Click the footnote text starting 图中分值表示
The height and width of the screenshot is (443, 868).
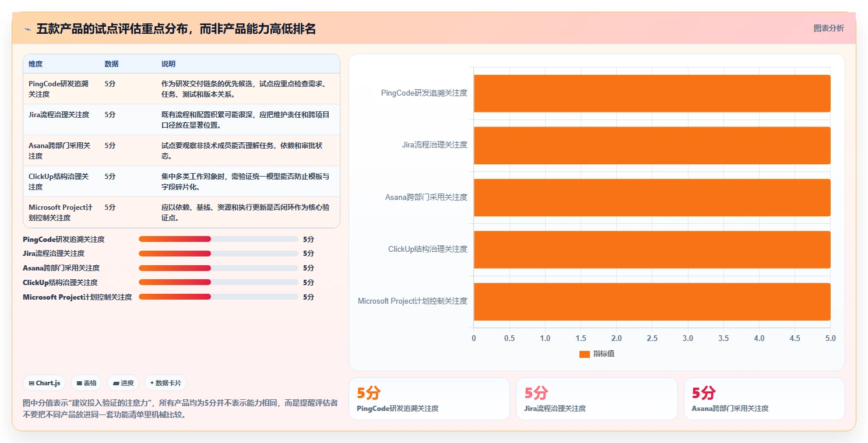tap(180, 409)
